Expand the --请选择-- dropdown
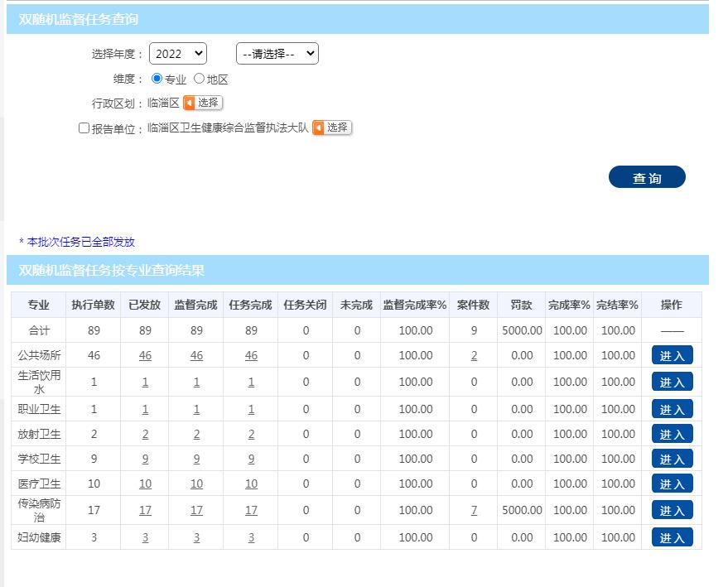728x587 pixels. point(277,54)
